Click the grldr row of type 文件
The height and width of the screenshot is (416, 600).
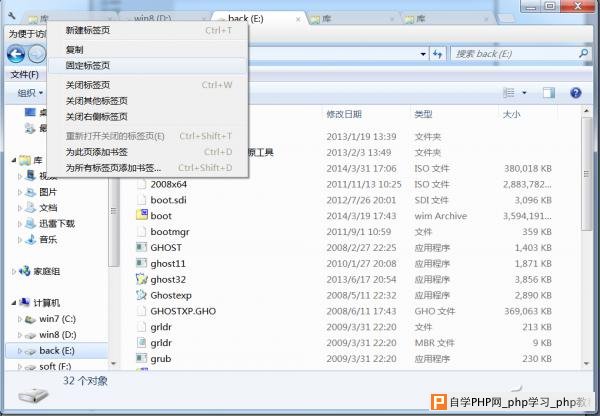pos(344,327)
